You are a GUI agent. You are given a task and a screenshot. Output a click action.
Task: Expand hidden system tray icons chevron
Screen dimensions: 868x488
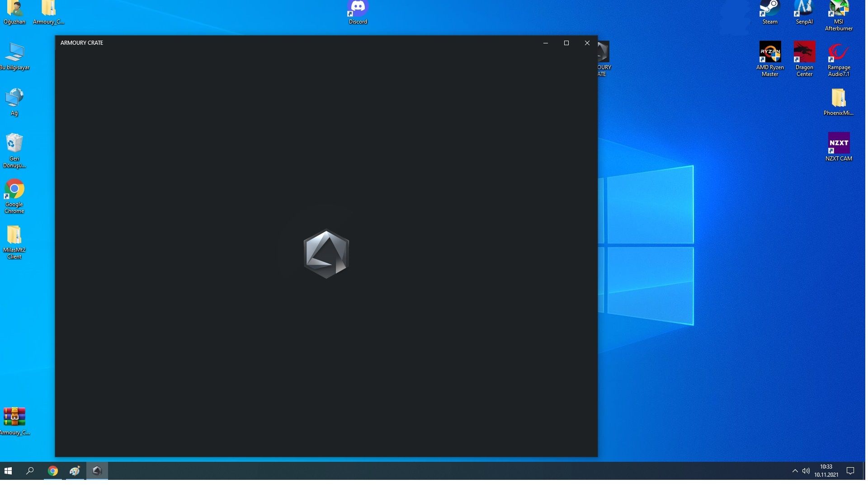[795, 471]
